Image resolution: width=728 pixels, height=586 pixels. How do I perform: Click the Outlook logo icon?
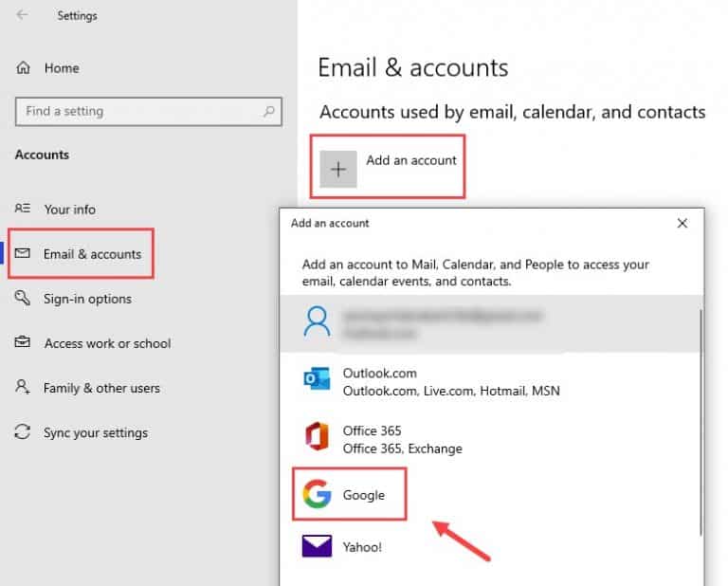coord(318,378)
